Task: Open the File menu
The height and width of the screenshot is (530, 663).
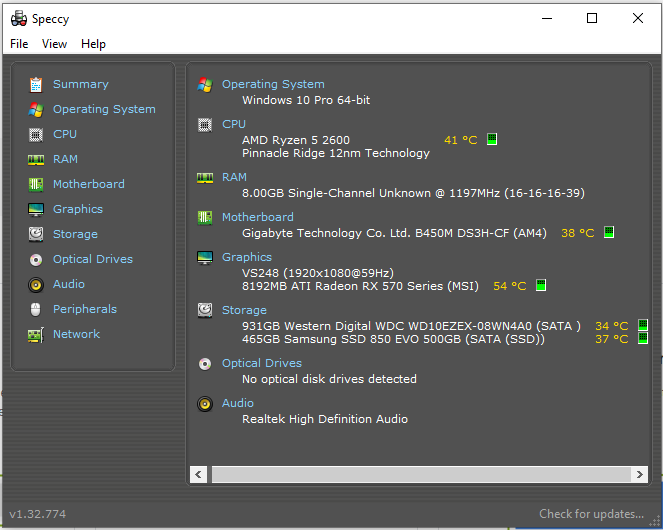Action: click(x=19, y=44)
